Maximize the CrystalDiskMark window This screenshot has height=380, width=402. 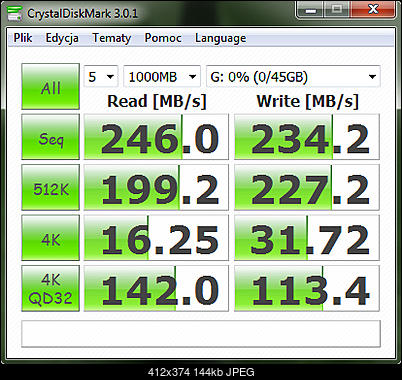(337, 10)
